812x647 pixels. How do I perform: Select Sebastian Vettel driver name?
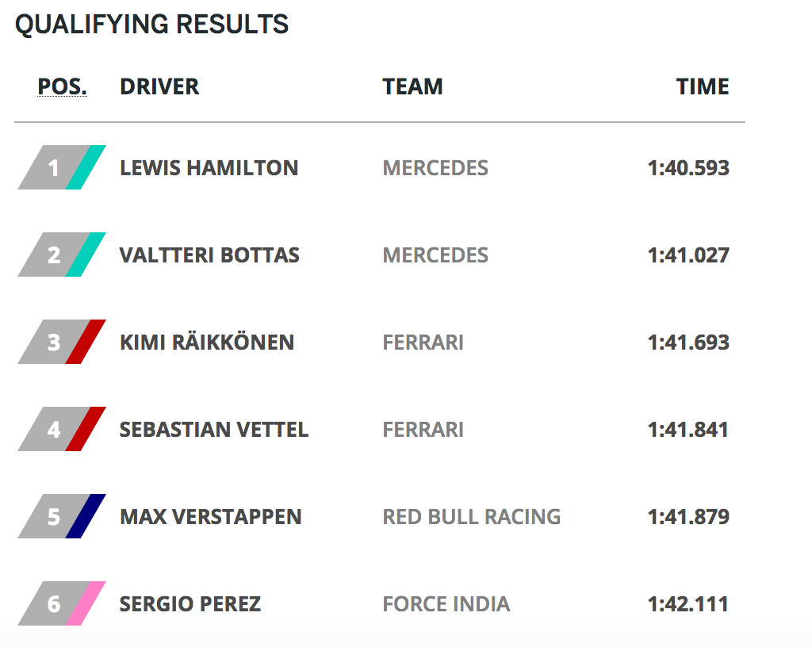[213, 430]
